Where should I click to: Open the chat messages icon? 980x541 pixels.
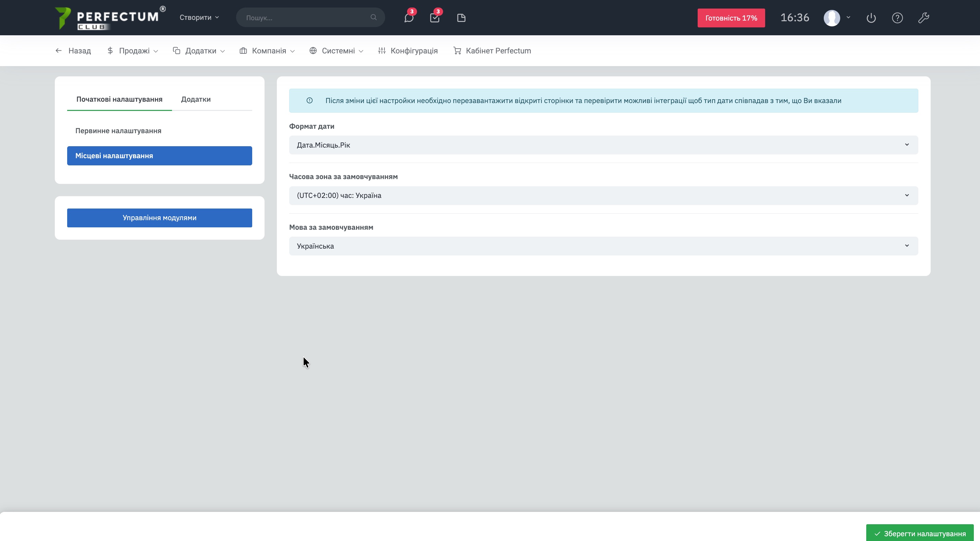(408, 18)
